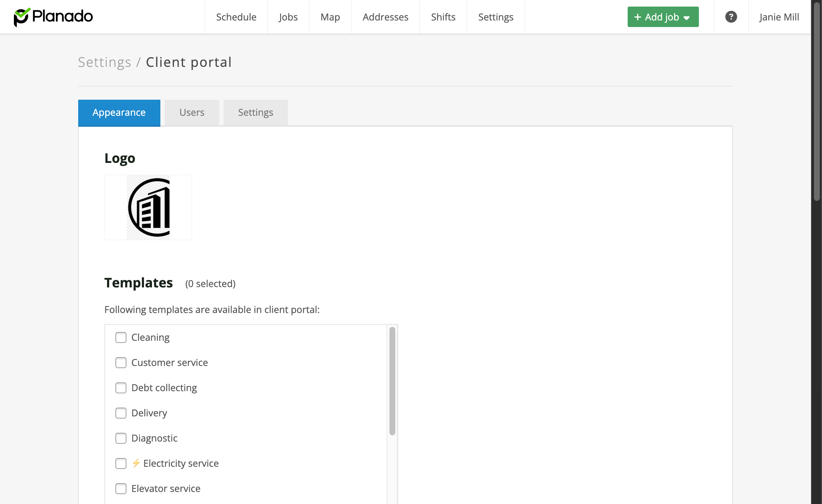Switch to the Users tab
Viewport: 822px width, 504px height.
[x=192, y=112]
